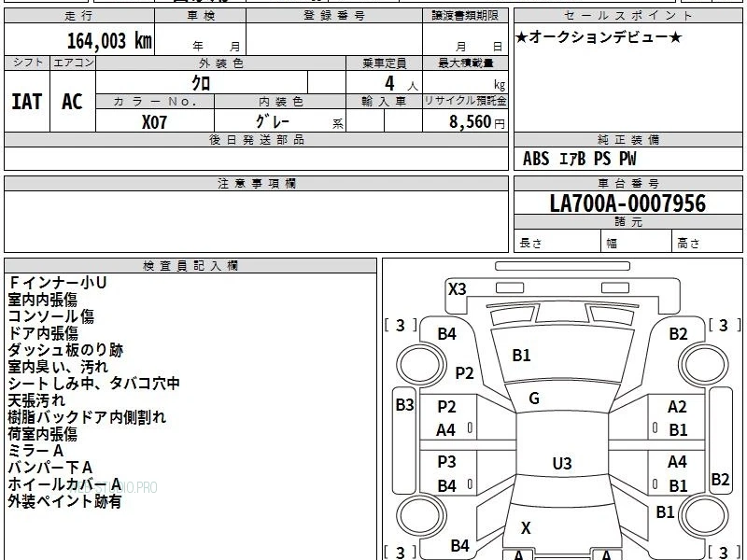Select the P3 mark on the rear door
The height and width of the screenshot is (560, 747).
pos(447,461)
